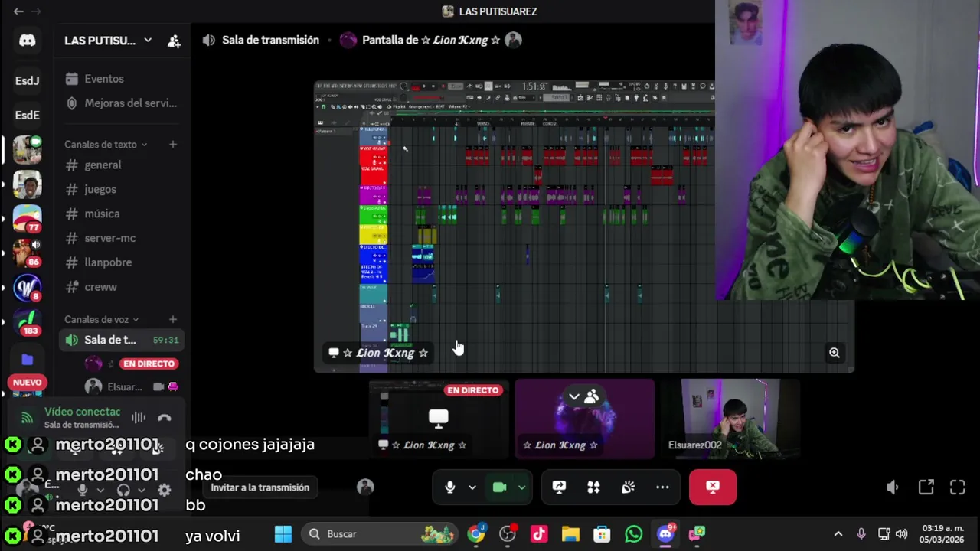Image resolution: width=980 pixels, height=551 pixels.
Task: Disconnect from voice call phone icon
Action: [x=164, y=418]
